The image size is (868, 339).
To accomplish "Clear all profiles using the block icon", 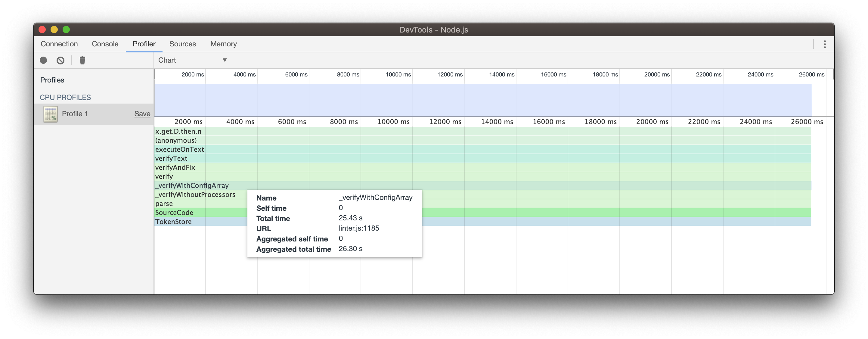I will 60,60.
